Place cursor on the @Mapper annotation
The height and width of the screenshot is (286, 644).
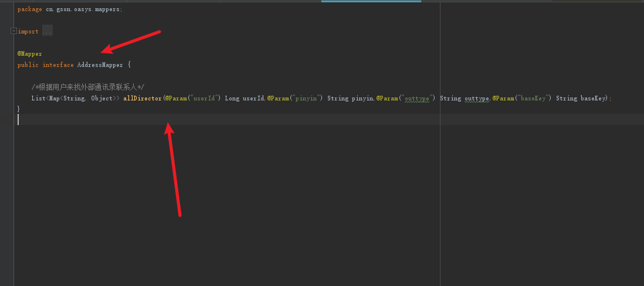(x=30, y=53)
